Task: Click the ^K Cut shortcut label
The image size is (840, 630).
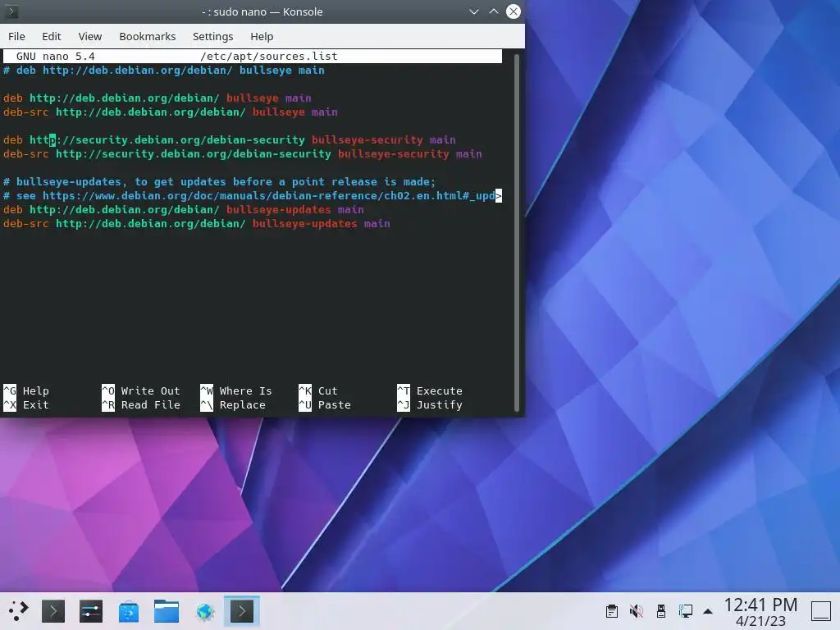Action: click(318, 390)
